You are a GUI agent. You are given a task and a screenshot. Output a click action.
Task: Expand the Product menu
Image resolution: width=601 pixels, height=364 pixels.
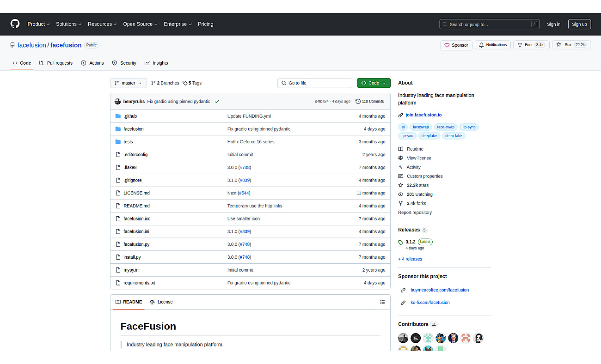[38, 24]
